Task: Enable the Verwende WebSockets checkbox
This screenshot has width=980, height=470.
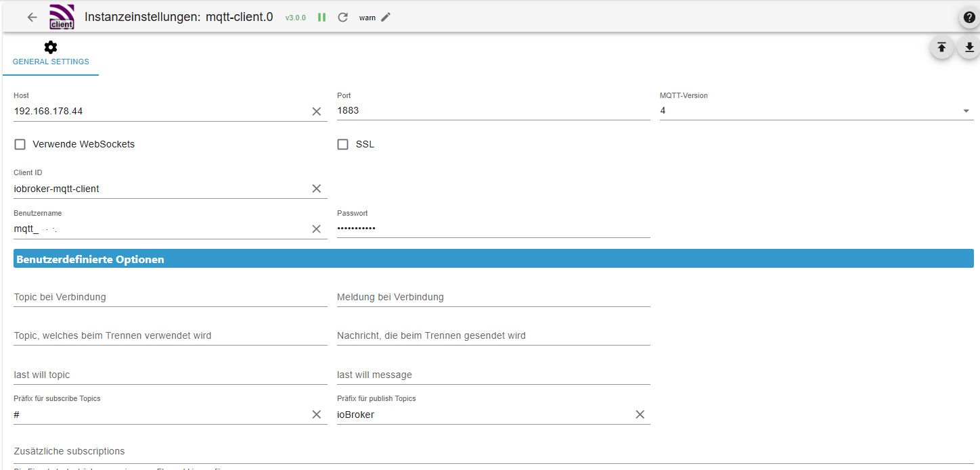Action: pos(20,144)
